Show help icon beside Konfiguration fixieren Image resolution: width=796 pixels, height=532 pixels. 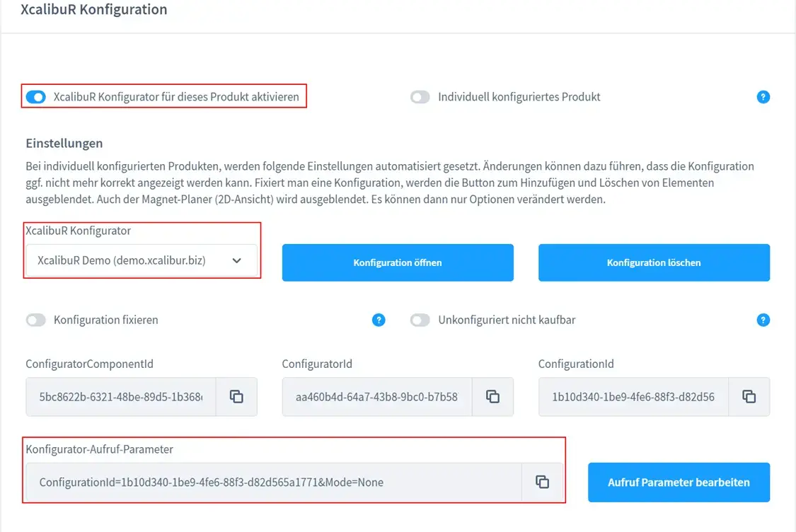[379, 320]
